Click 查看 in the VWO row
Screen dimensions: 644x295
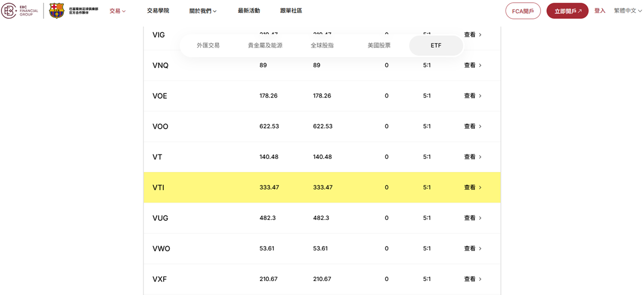click(473, 248)
